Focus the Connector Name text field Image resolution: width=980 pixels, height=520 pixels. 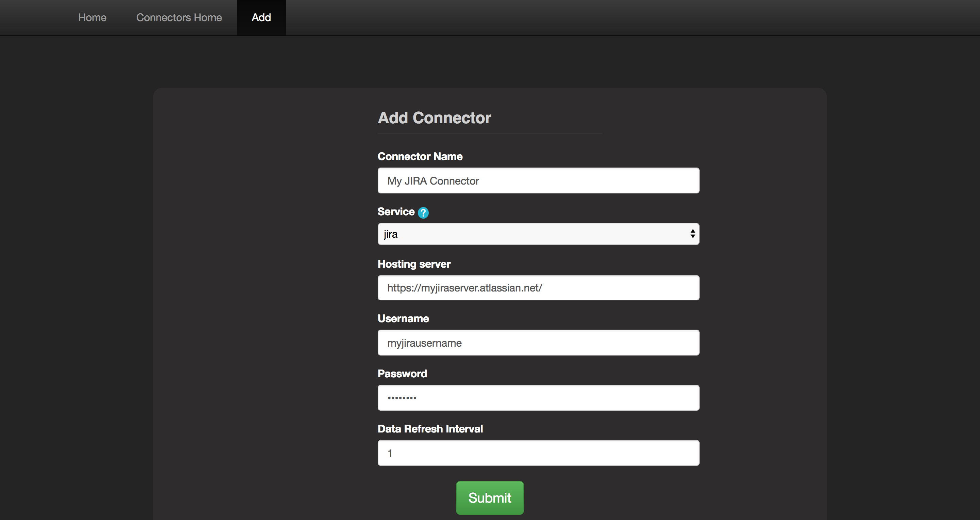[538, 180]
